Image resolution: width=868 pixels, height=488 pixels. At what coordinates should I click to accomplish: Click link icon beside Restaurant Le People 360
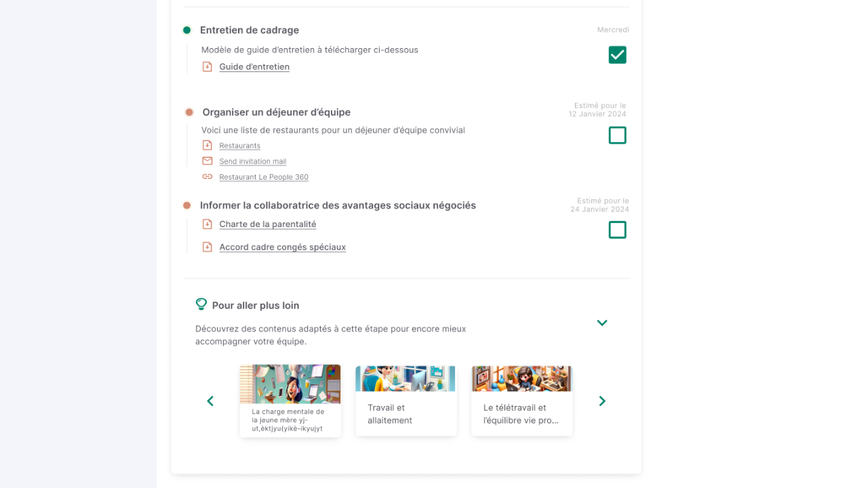(208, 176)
